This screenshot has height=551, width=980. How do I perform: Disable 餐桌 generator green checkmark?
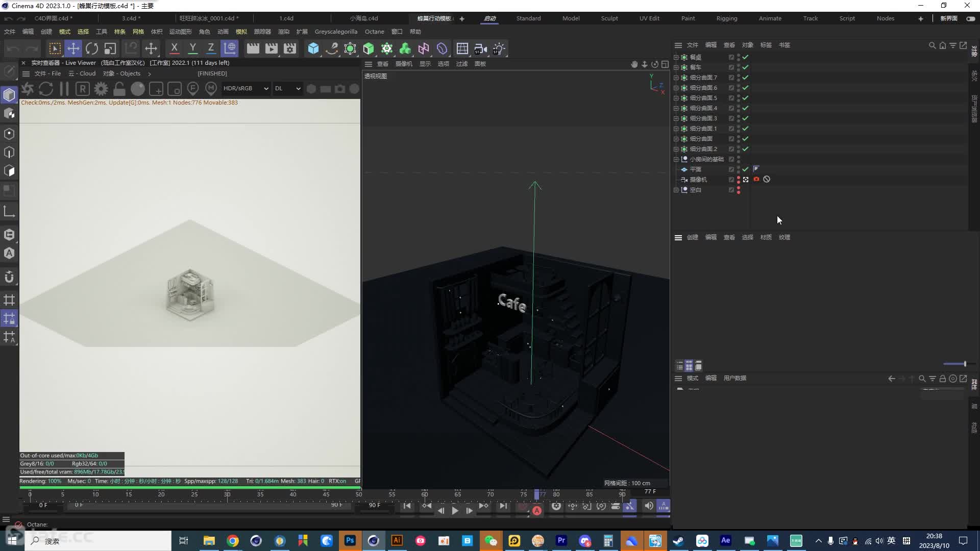point(745,57)
